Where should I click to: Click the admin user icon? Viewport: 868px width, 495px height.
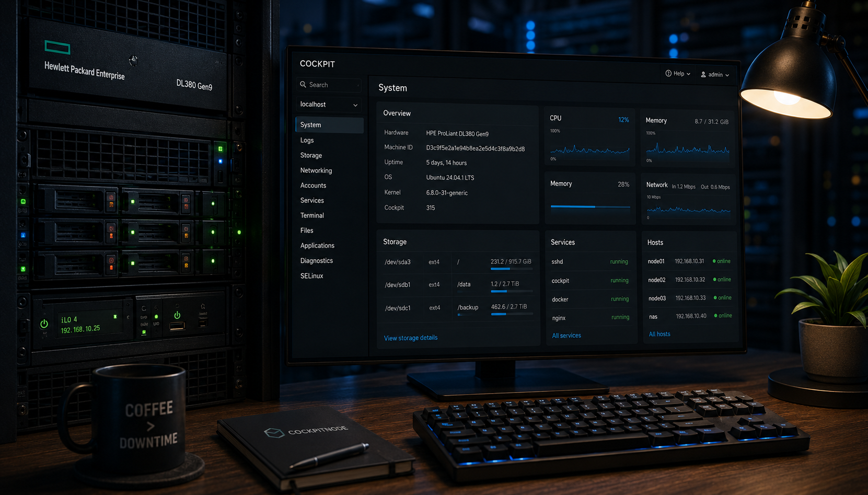point(703,75)
